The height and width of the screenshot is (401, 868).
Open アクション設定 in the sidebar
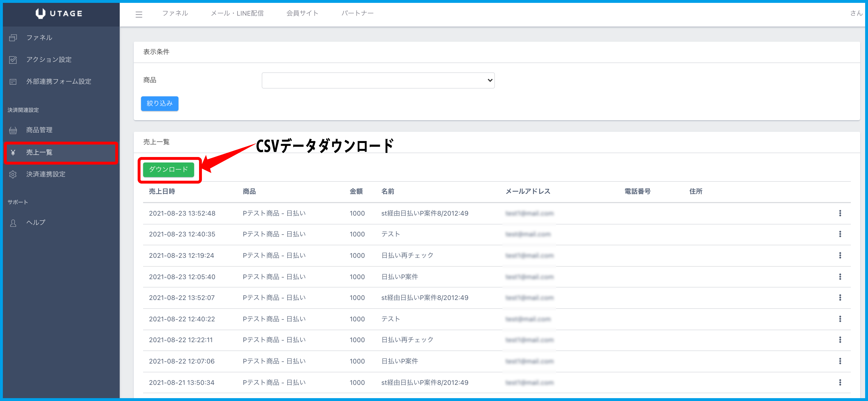click(x=49, y=60)
